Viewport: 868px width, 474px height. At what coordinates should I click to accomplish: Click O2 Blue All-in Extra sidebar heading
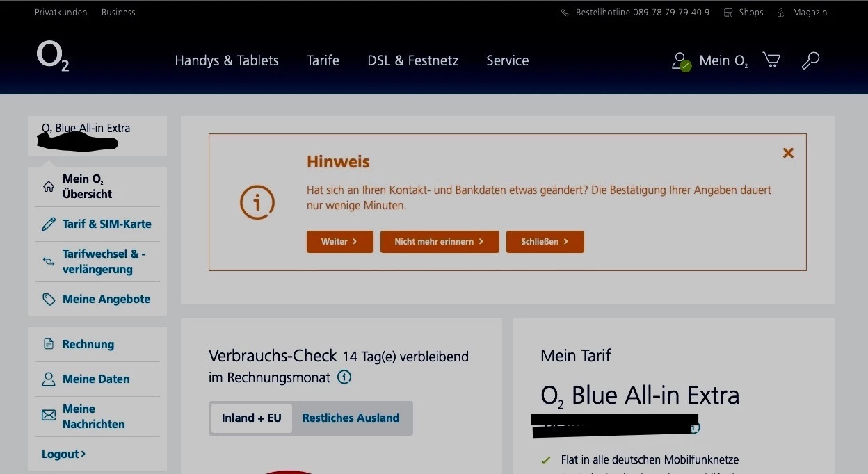86,128
